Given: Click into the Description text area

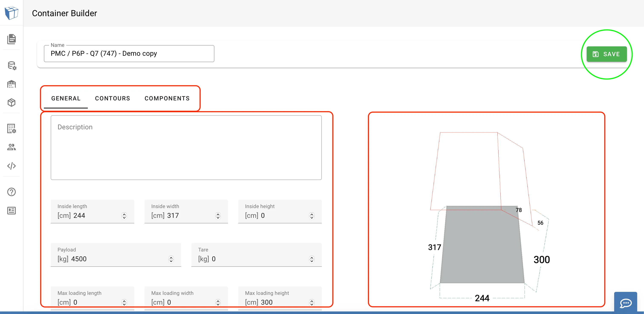Looking at the screenshot, I should point(186,147).
